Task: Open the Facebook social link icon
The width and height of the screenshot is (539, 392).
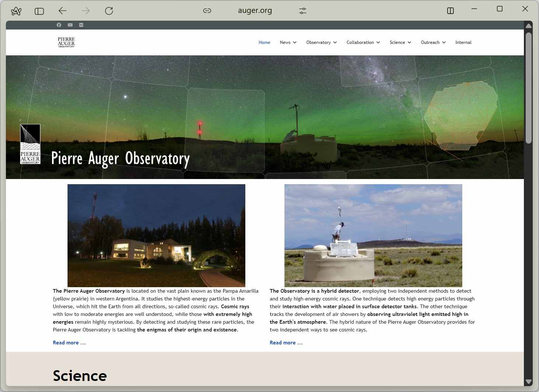Action: [59, 25]
